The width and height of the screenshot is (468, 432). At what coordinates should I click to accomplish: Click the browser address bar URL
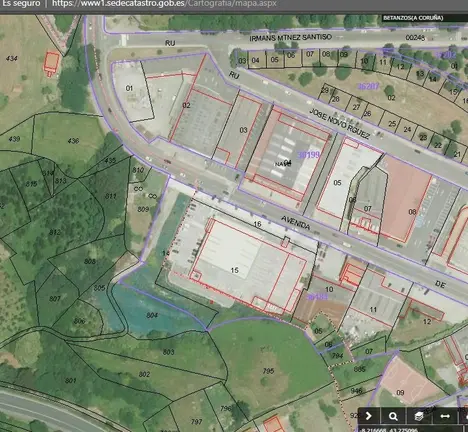click(x=164, y=4)
